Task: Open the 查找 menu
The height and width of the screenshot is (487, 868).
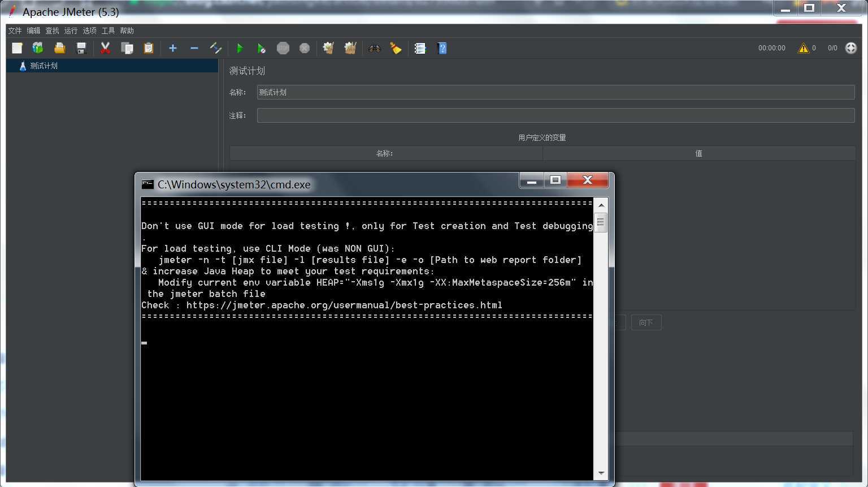Action: point(53,31)
